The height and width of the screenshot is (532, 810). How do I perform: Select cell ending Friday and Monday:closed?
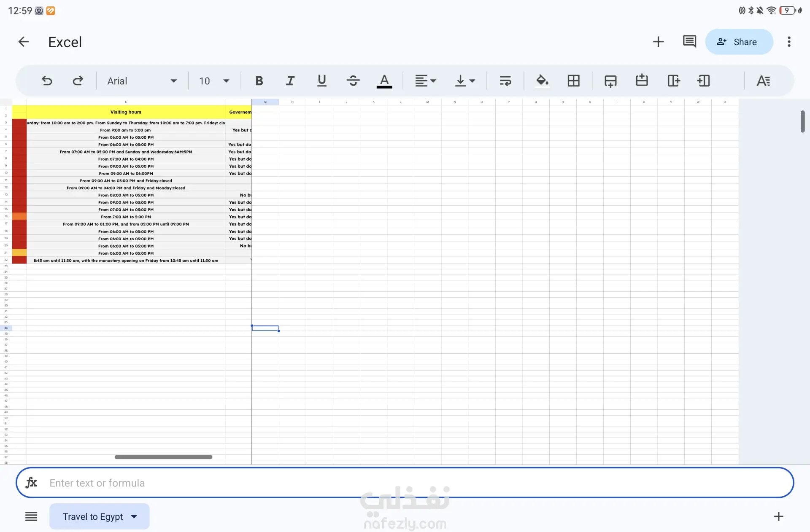coord(126,188)
